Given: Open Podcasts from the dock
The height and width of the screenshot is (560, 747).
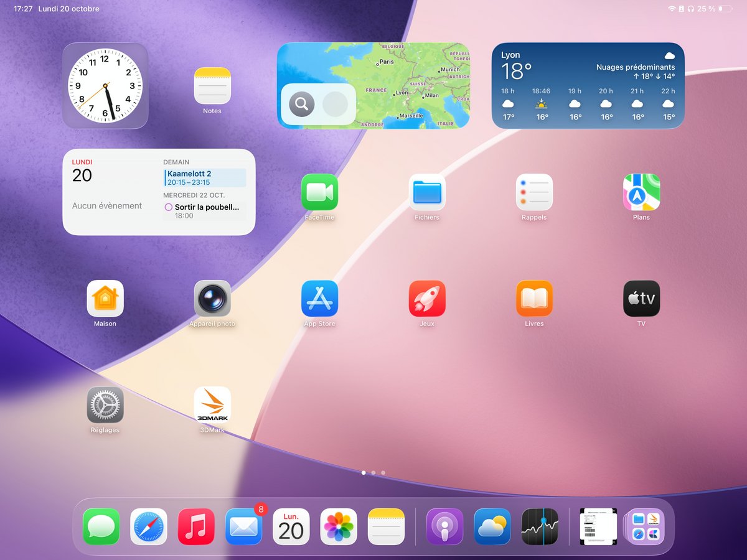Looking at the screenshot, I should click(444, 526).
